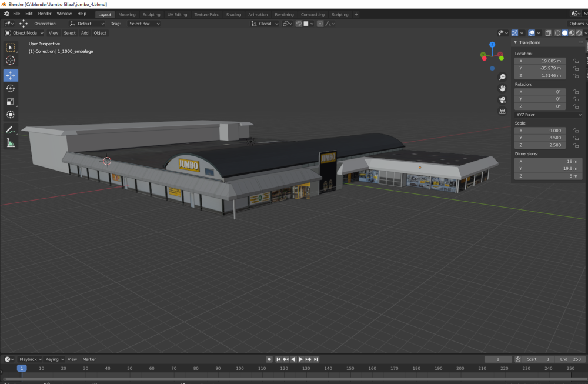Click the hand pan view icon

point(502,88)
